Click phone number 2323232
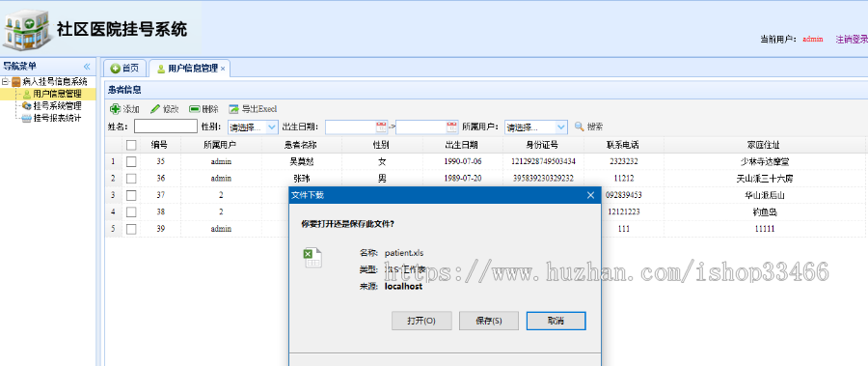This screenshot has width=868, height=366. (624, 162)
